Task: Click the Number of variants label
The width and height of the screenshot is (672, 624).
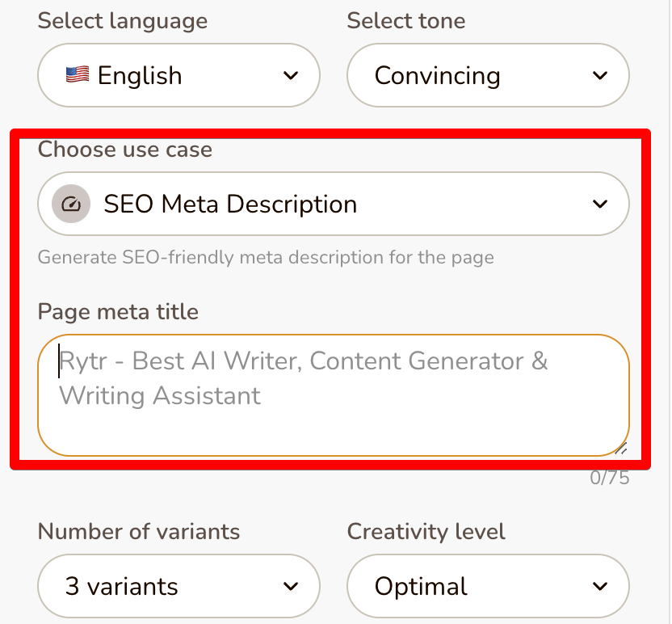Action: pos(138,532)
